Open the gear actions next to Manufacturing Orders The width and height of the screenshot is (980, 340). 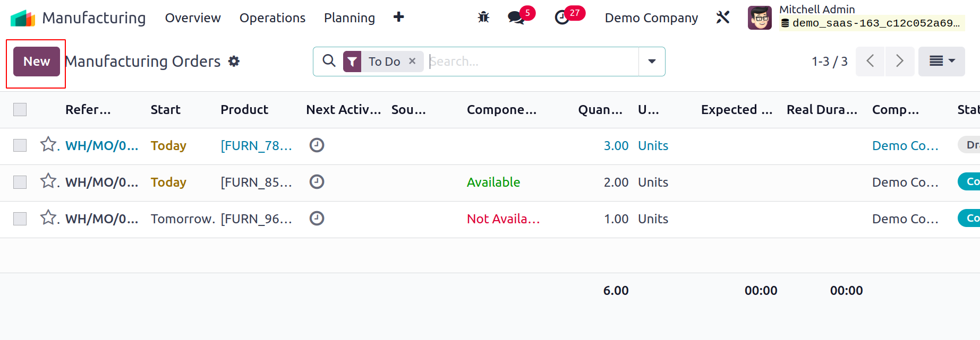[x=234, y=62]
